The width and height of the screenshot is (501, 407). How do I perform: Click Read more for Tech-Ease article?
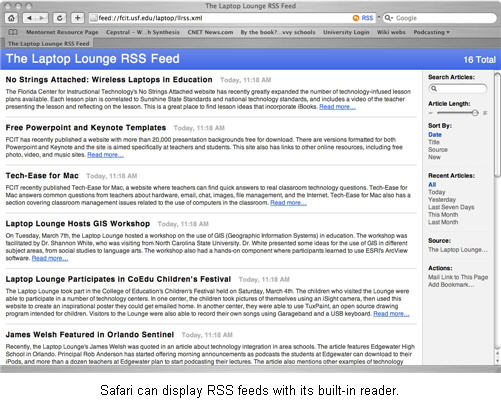point(288,203)
